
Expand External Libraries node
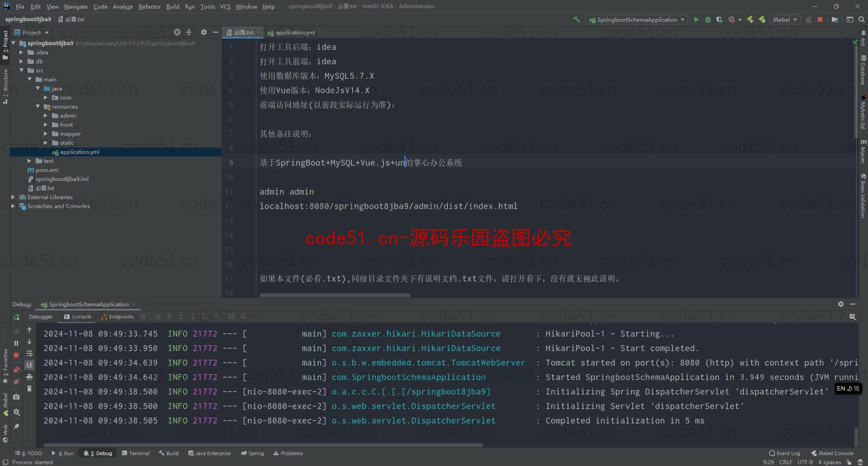pyautogui.click(x=13, y=197)
